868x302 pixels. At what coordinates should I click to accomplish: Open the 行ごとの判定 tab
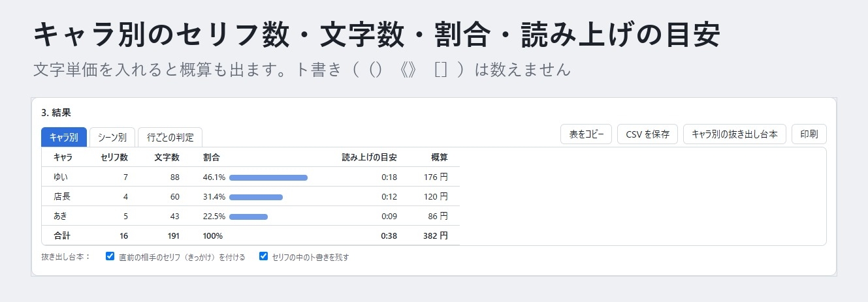pyautogui.click(x=170, y=137)
